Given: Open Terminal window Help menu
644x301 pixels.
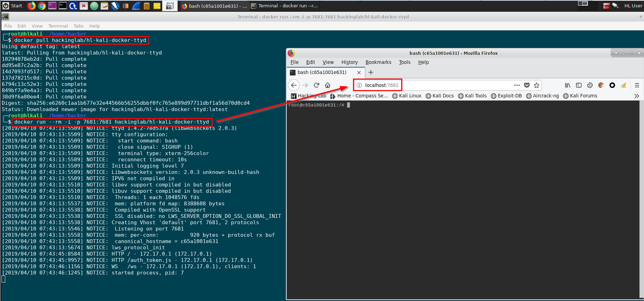Looking at the screenshot, I should click(x=95, y=26).
